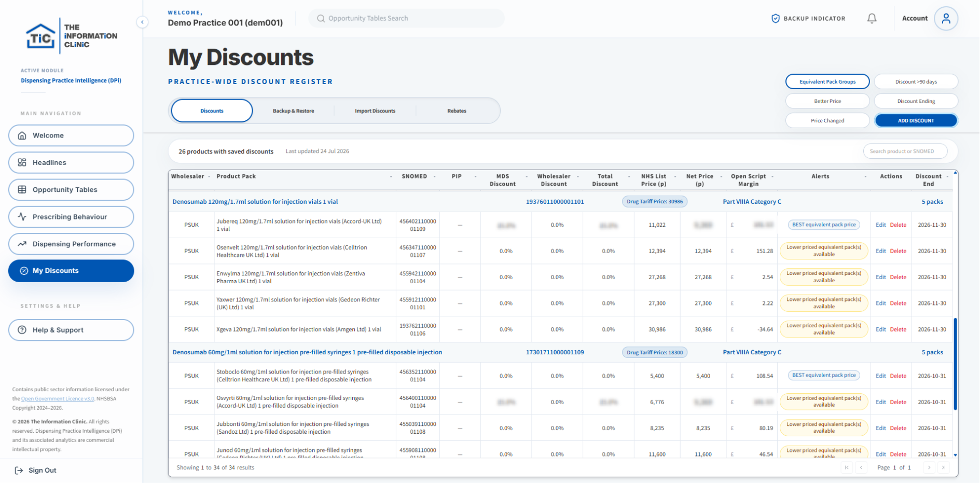Collapse the sidebar with the chevron button
Image resolution: width=980 pixels, height=484 pixels.
(x=142, y=22)
